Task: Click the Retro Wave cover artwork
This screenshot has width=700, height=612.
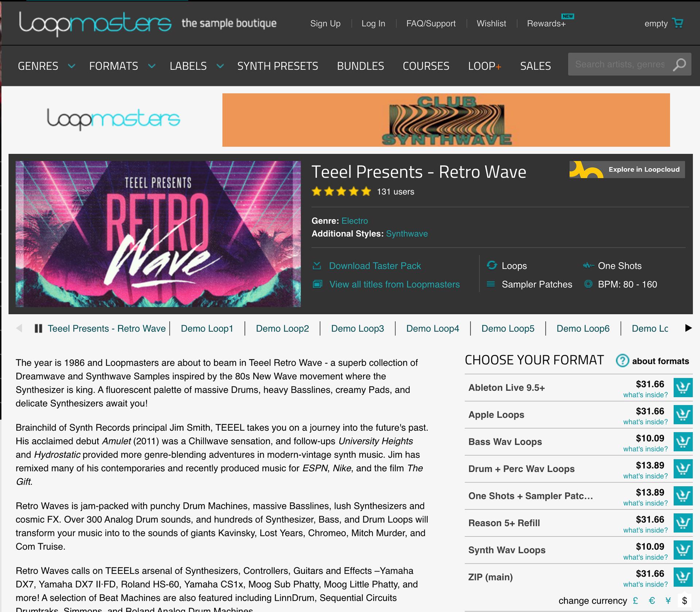Action: point(158,234)
